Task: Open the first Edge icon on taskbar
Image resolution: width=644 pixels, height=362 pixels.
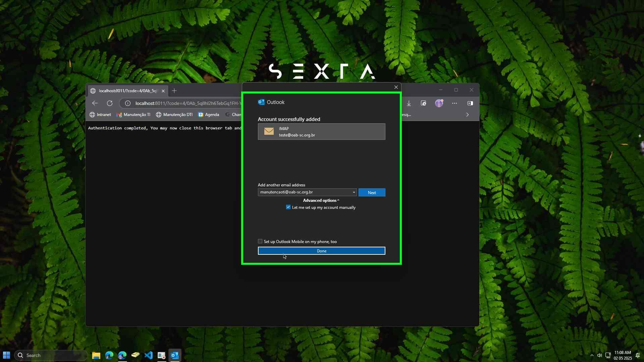Action: click(x=109, y=355)
